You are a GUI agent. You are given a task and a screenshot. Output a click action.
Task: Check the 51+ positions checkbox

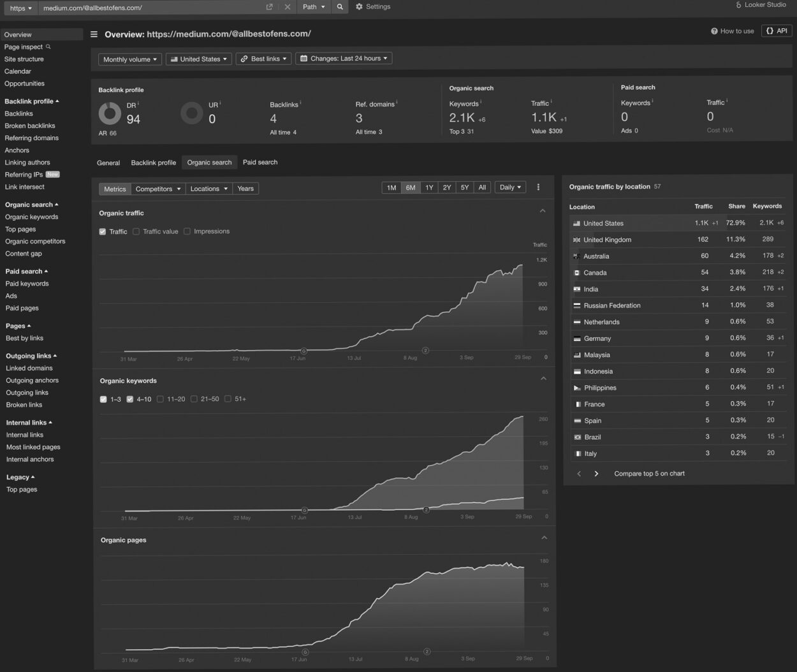click(x=228, y=399)
